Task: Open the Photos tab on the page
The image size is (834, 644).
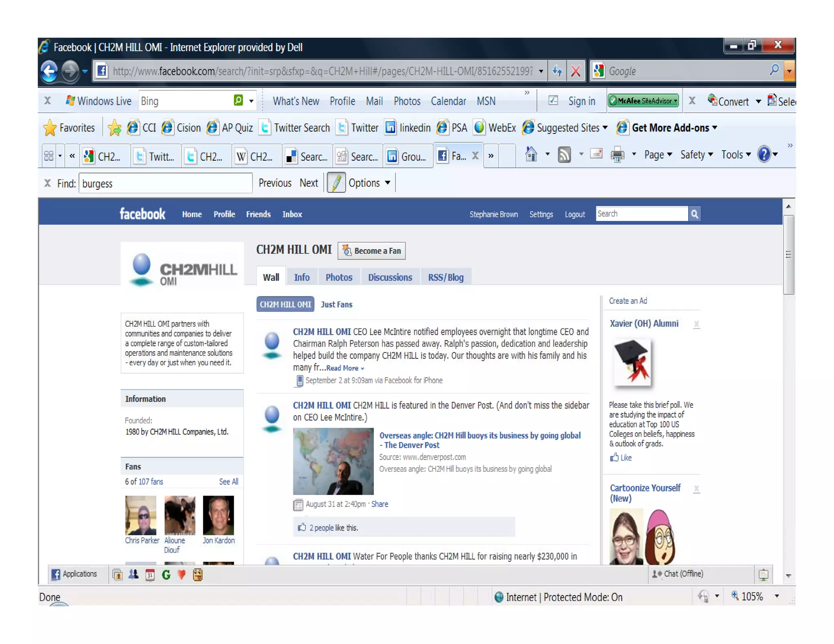Action: tap(338, 277)
